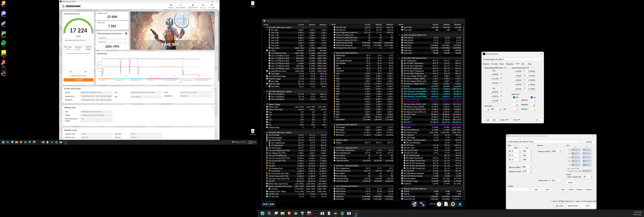The height and width of the screenshot is (217, 644).
Task: Open taskbar Search on right monitor
Action: pyautogui.click(x=269, y=213)
